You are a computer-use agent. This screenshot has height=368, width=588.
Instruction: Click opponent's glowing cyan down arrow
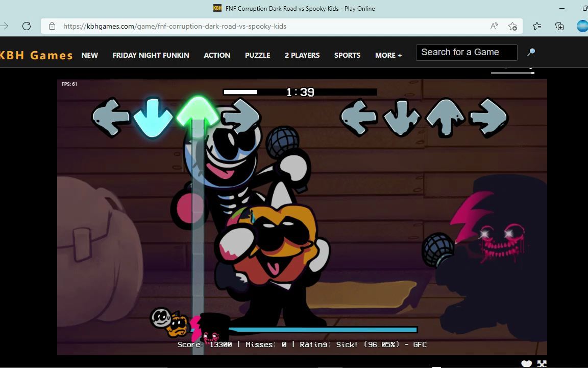pos(153,118)
